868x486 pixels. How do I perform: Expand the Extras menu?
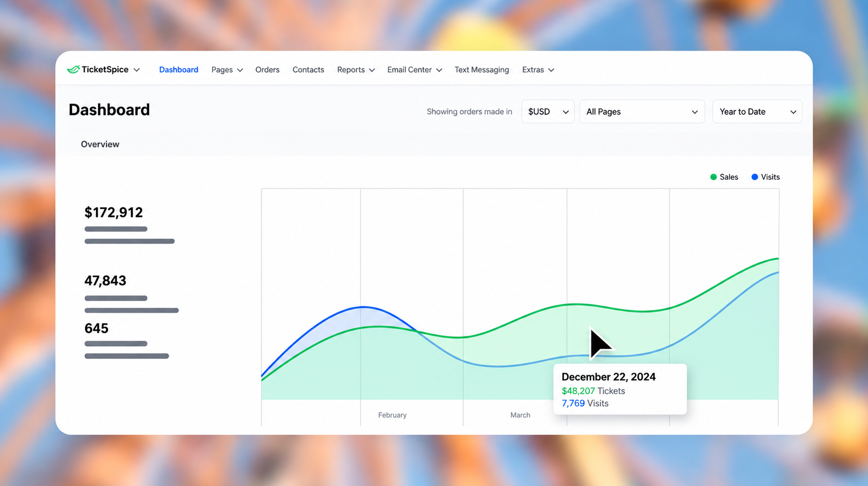[x=538, y=70]
